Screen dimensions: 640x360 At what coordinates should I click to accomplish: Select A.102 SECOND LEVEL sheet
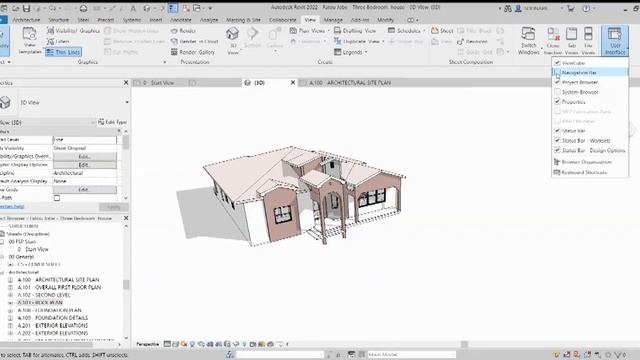point(44,295)
